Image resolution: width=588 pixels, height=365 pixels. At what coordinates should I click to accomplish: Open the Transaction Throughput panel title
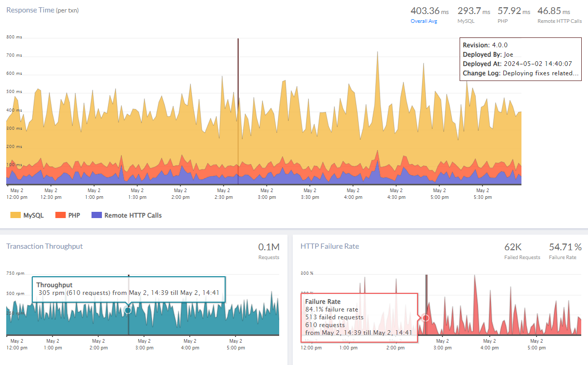pyautogui.click(x=45, y=247)
